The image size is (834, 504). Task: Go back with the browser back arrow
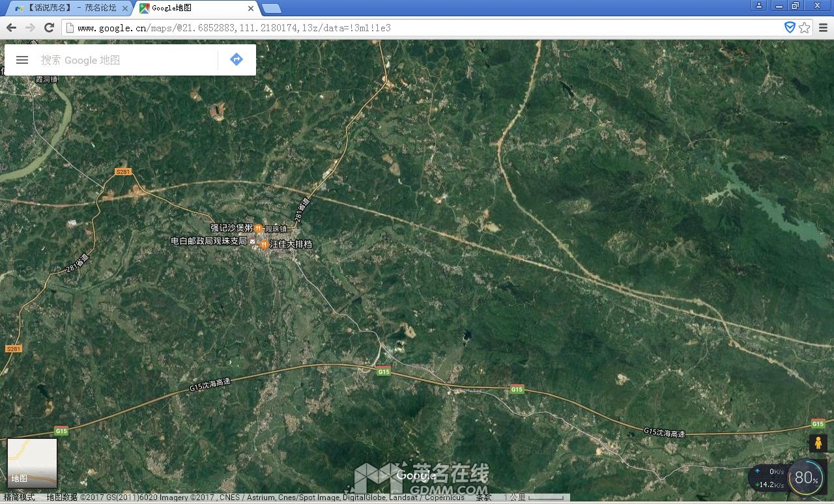pyautogui.click(x=11, y=27)
